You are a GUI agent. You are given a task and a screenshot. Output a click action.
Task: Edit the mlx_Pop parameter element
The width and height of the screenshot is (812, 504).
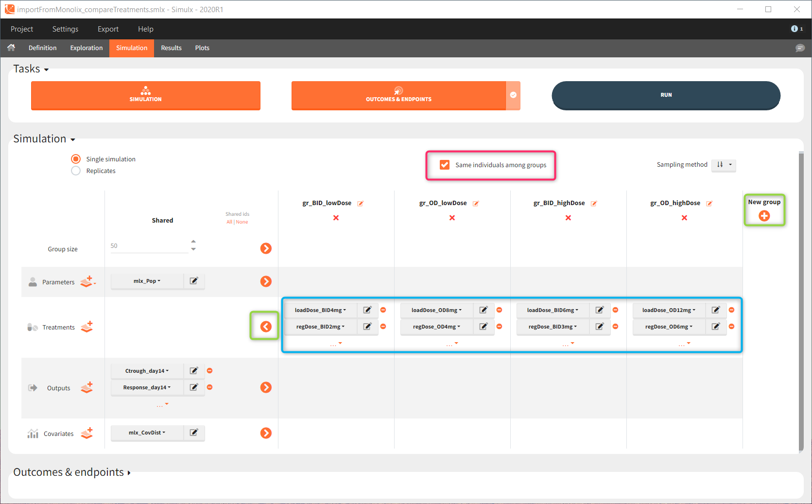(194, 281)
